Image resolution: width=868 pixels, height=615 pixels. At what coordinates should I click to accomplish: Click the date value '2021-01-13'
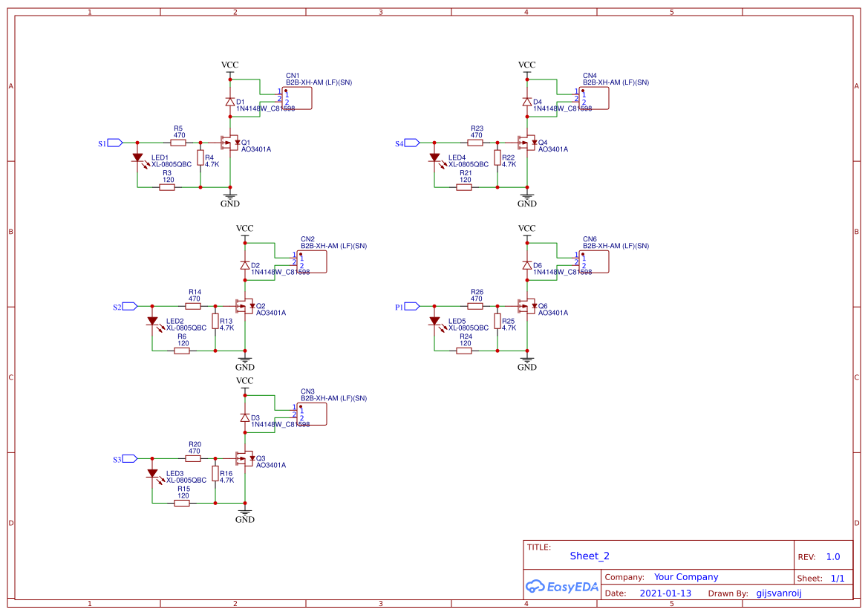665,593
